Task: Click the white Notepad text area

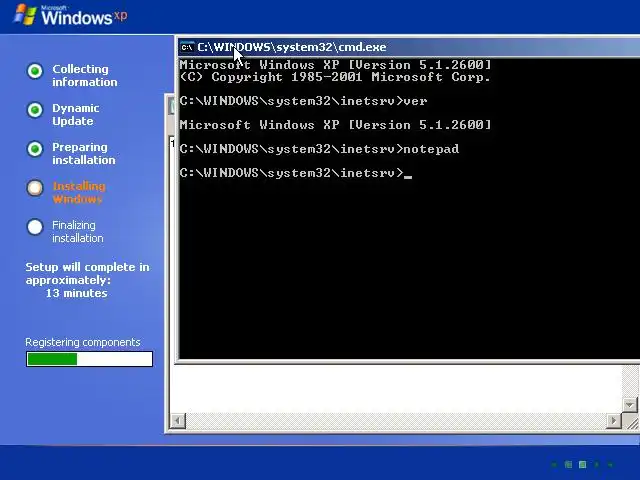Action: [x=396, y=388]
